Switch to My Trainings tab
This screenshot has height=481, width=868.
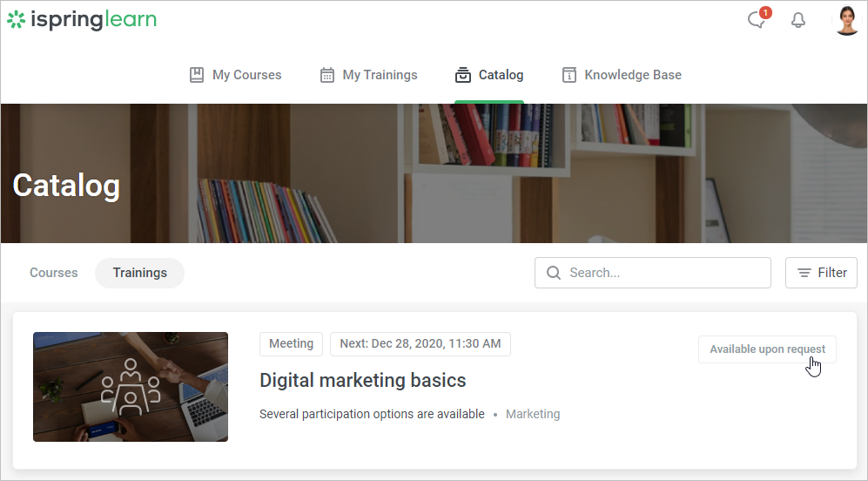[380, 75]
